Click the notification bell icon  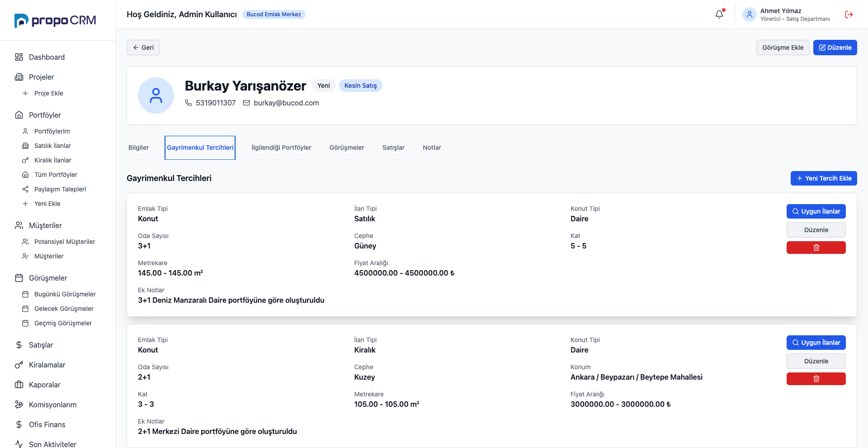(x=719, y=14)
